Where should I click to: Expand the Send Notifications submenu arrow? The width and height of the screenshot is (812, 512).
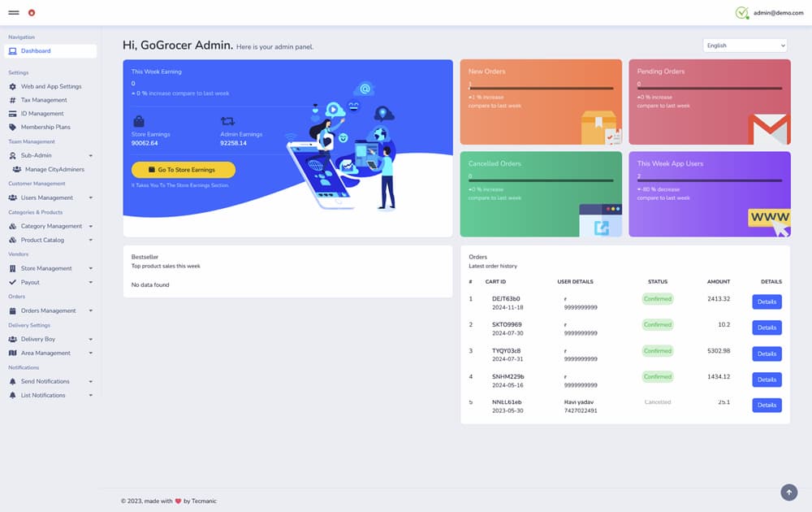pyautogui.click(x=91, y=381)
